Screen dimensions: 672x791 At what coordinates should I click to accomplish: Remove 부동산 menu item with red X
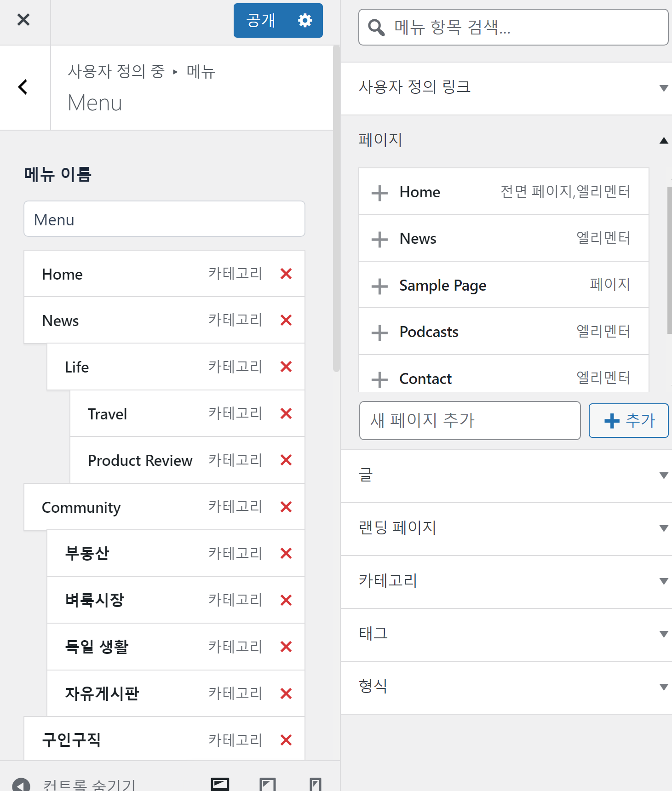tap(286, 553)
